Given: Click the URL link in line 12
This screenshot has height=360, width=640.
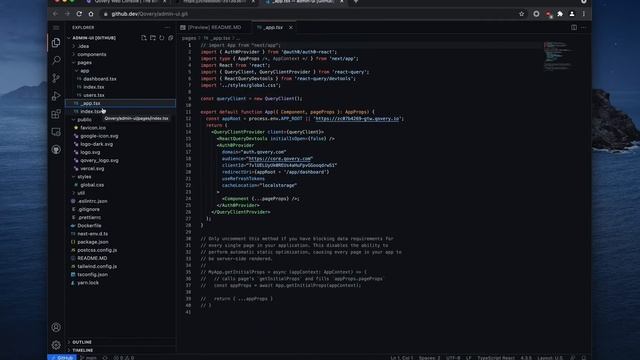Looking at the screenshot, I should pyautogui.click(x=357, y=119).
